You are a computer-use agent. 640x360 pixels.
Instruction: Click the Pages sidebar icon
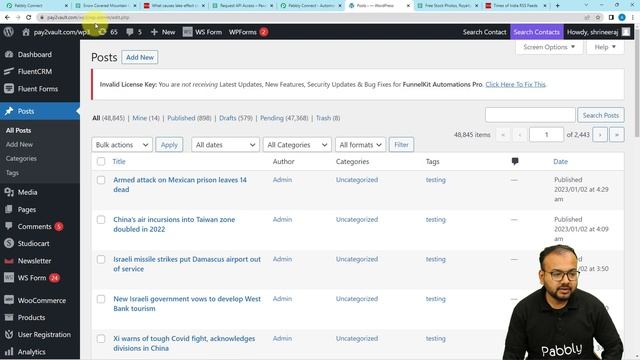(x=9, y=209)
